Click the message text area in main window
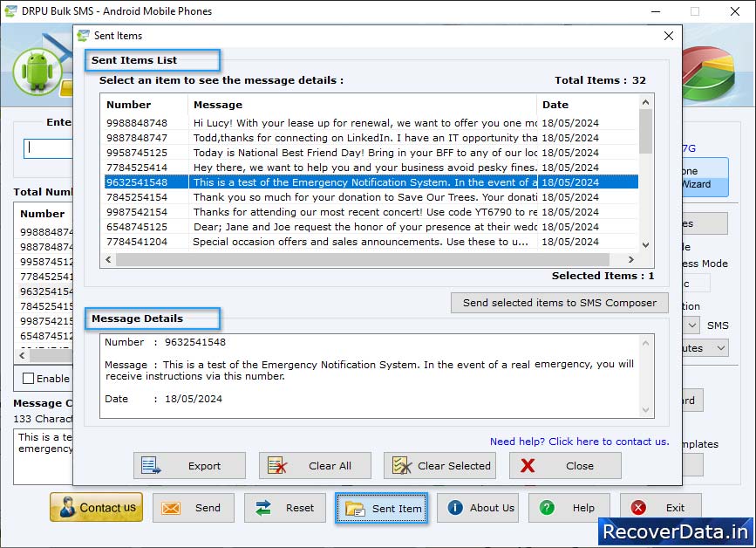 coord(44,456)
